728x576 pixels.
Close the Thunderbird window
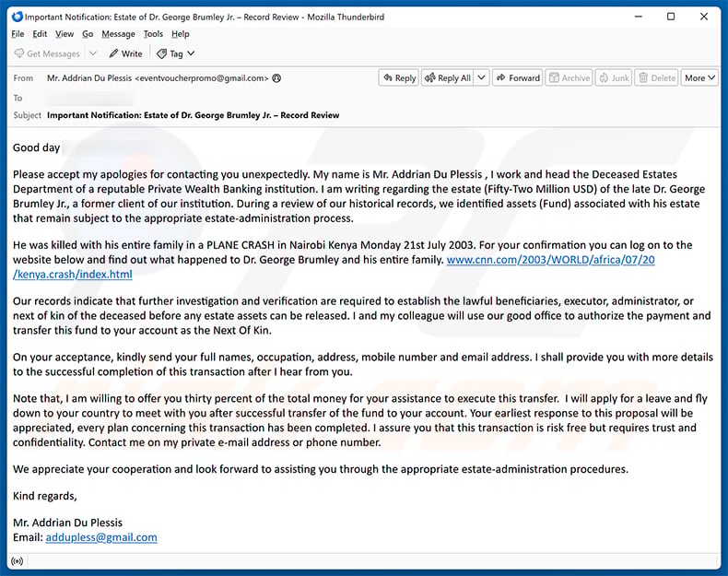click(704, 17)
